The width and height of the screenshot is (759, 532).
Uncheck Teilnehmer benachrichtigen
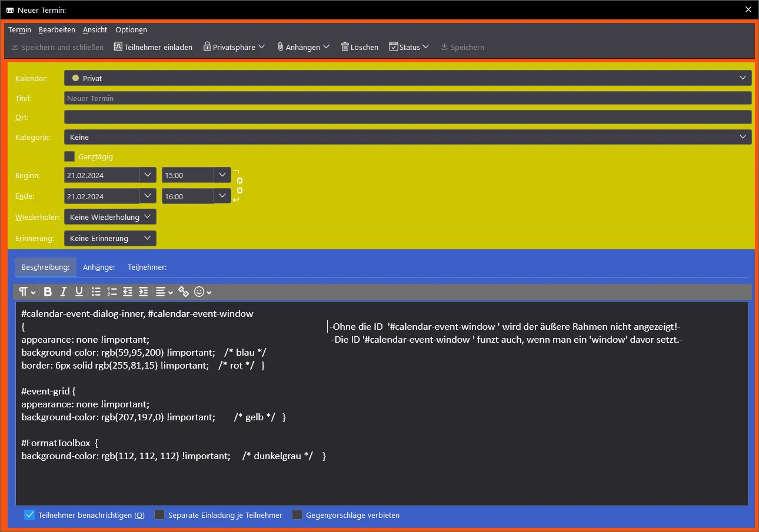pyautogui.click(x=29, y=515)
